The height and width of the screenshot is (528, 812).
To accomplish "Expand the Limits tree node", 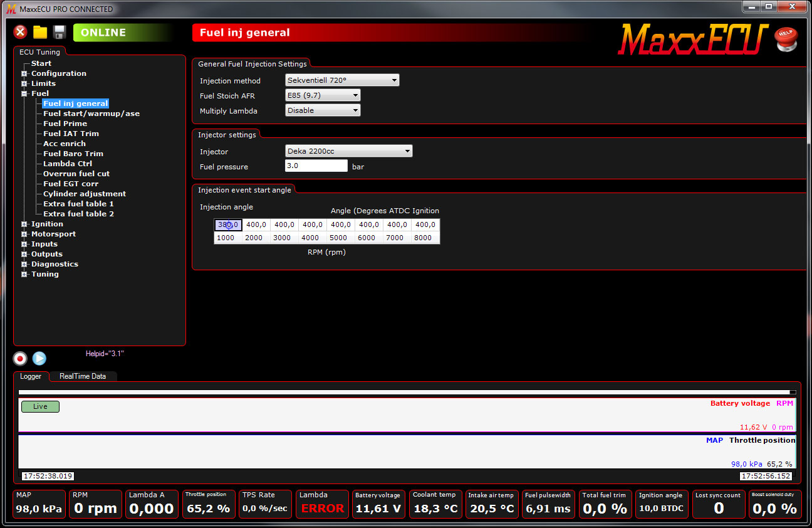I will [24, 83].
